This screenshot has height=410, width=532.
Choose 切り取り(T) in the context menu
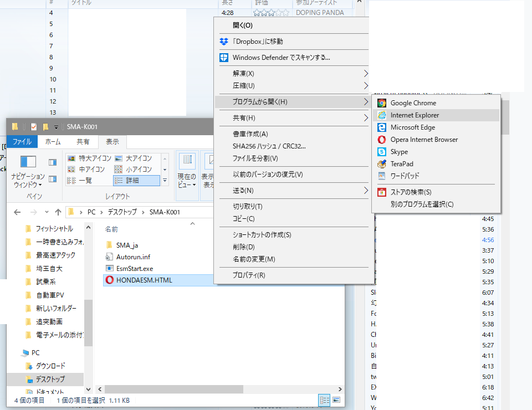click(292, 207)
